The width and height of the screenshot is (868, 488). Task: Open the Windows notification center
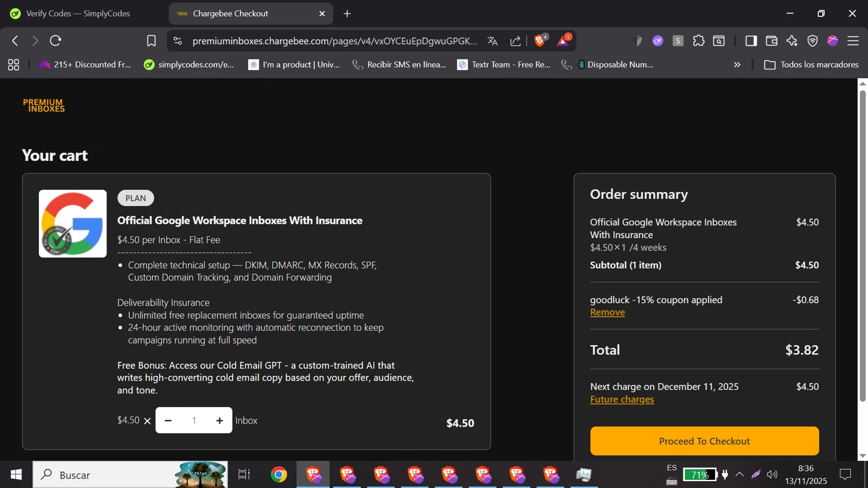(x=845, y=475)
